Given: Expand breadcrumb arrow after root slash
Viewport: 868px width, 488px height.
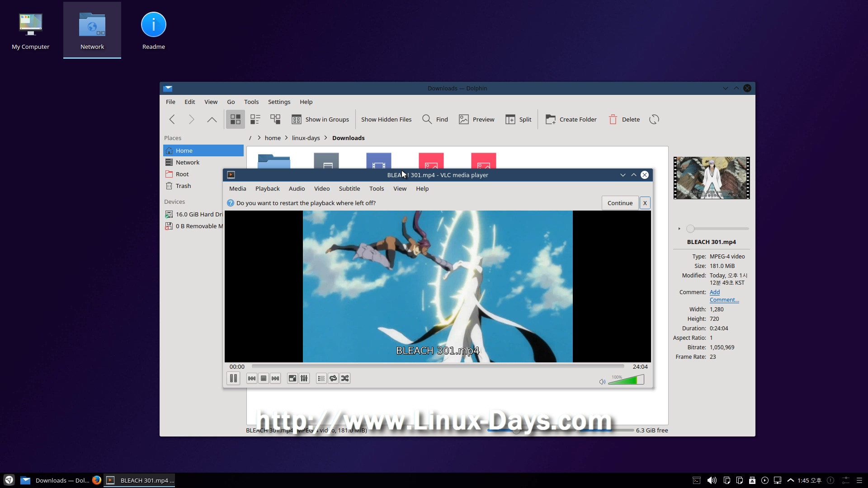Looking at the screenshot, I should tap(259, 138).
